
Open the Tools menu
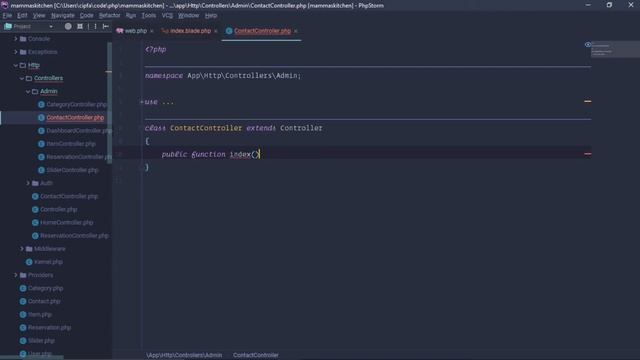click(x=149, y=16)
